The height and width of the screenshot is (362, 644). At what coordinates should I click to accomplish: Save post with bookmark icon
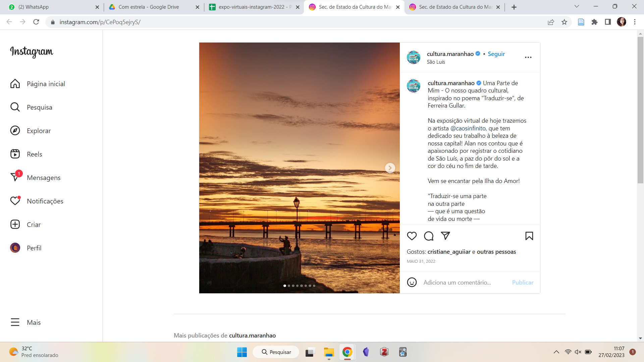click(x=529, y=236)
